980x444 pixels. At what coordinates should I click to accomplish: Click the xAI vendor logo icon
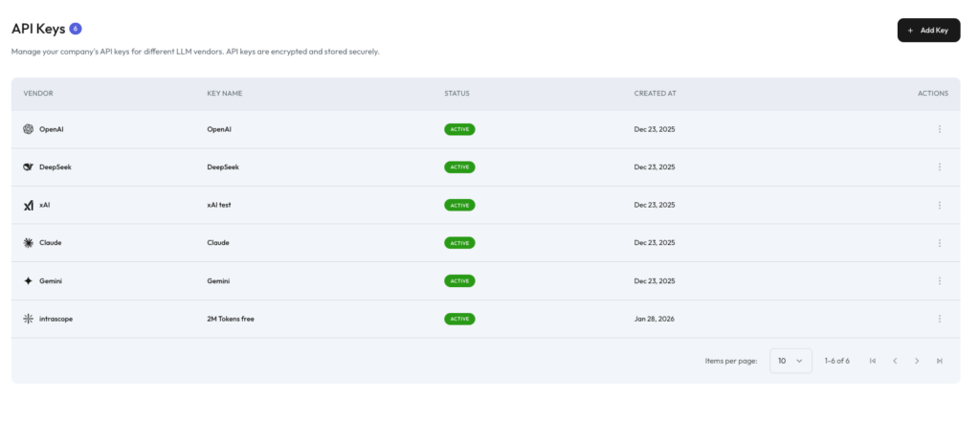tap(29, 205)
